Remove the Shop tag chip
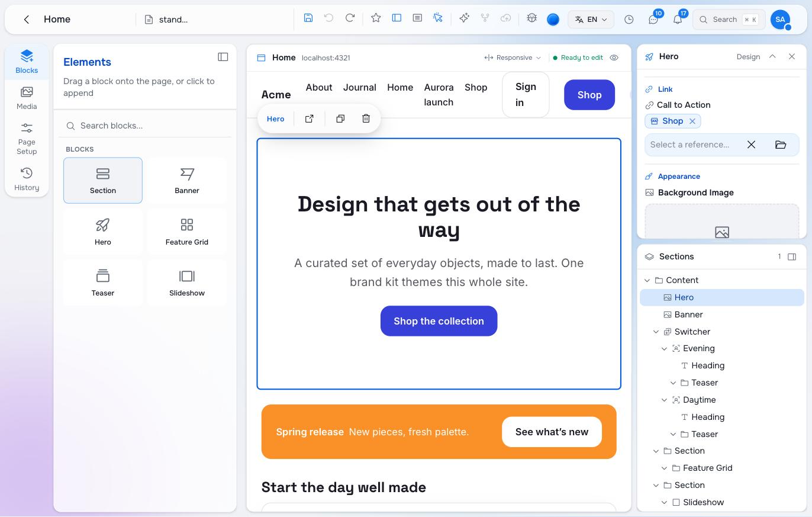This screenshot has height=517, width=812. click(692, 121)
